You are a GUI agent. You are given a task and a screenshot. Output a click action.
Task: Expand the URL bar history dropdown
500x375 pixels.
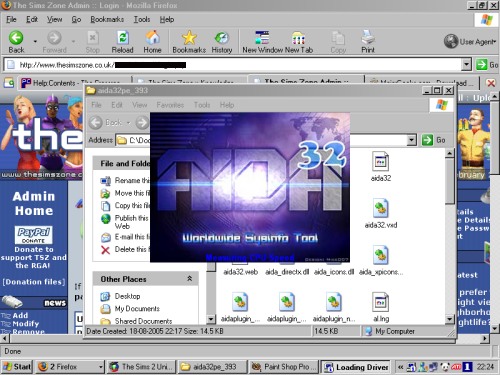pos(467,64)
